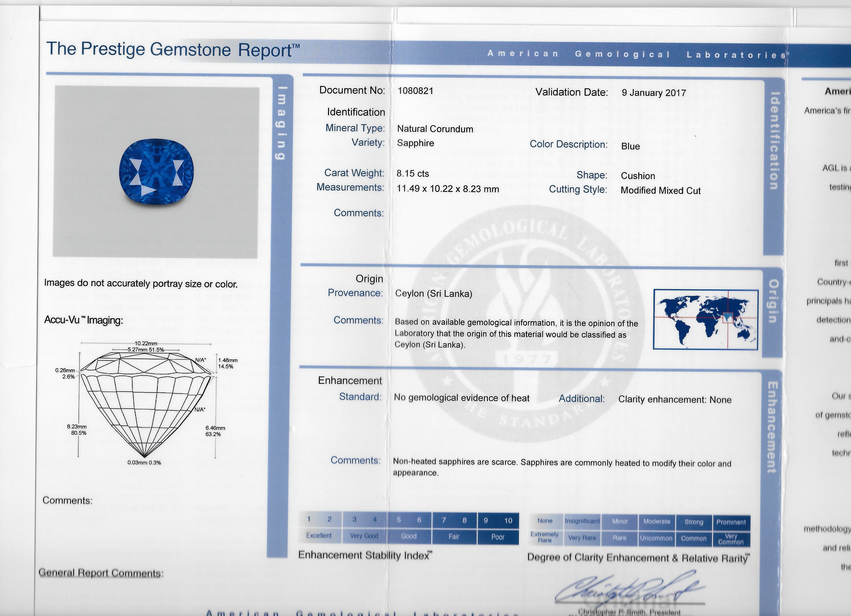Click the "8.23mm 80.5%" total depth label
This screenshot has width=851, height=616.
pos(77,430)
